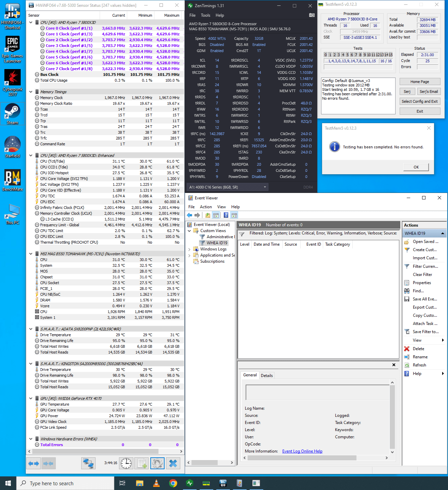Open BenchMate desktop shortcut
This screenshot has width=448, height=490.
(x=13, y=180)
